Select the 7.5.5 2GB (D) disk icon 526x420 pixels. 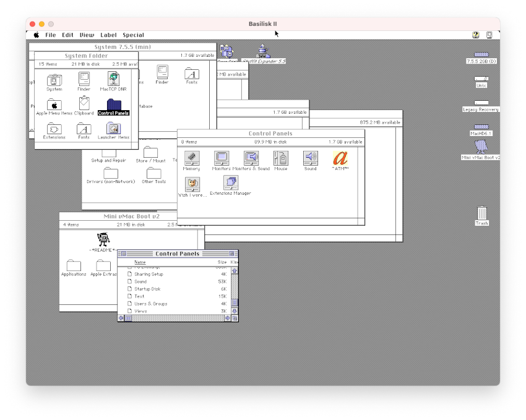(481, 54)
